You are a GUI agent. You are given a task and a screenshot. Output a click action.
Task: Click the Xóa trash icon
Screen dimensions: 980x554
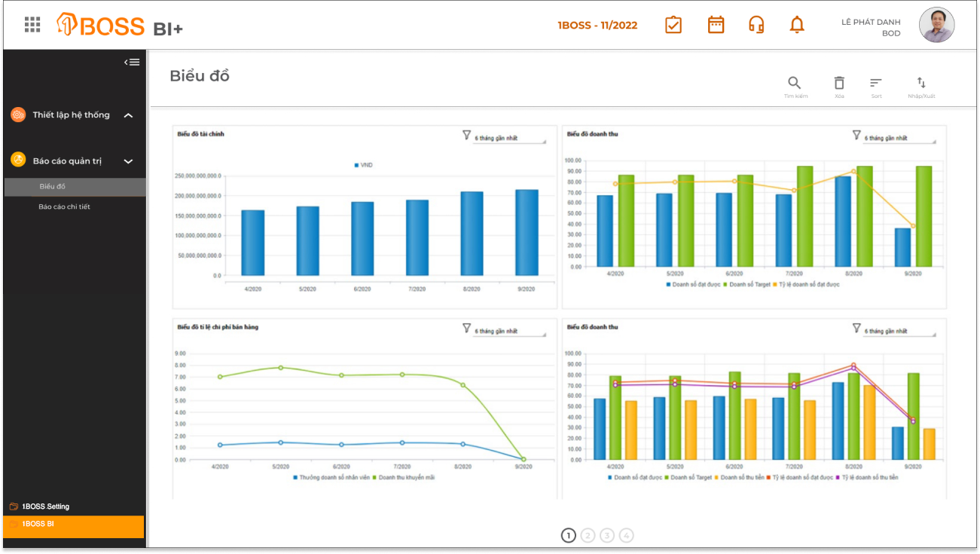[x=839, y=84]
